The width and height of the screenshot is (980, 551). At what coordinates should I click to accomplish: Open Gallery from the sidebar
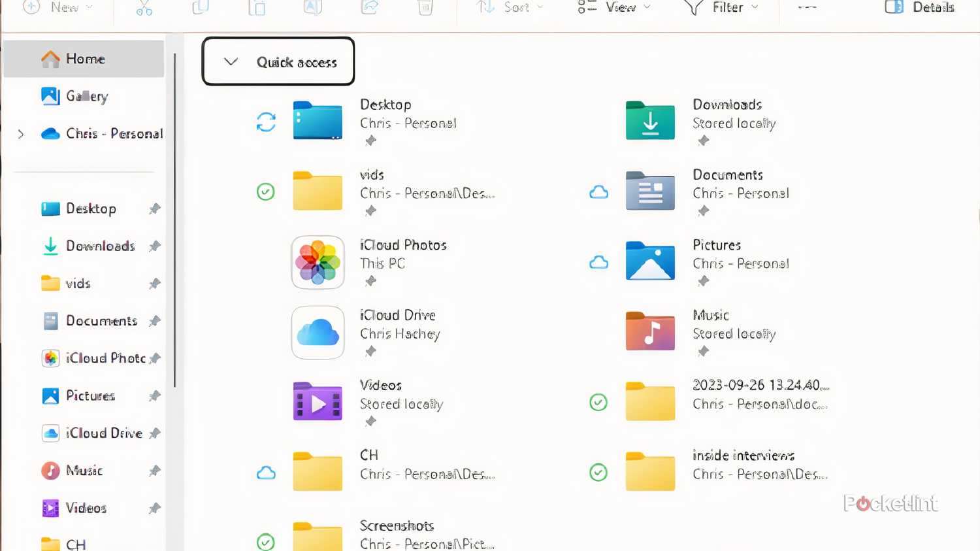86,96
